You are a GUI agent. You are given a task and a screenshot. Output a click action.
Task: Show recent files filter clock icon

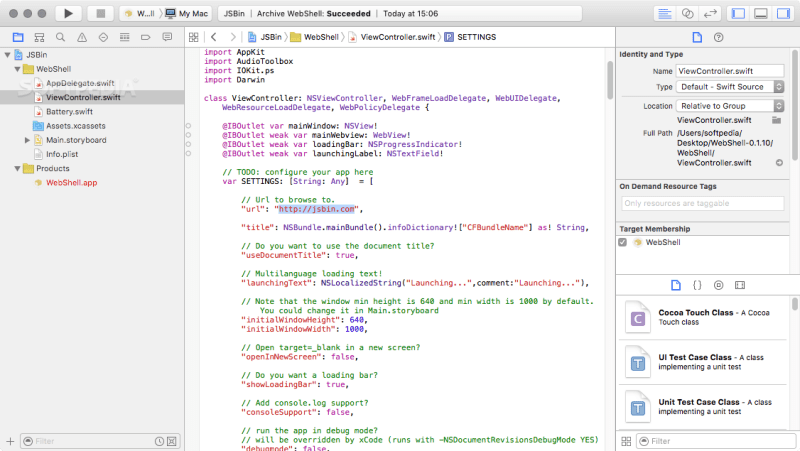point(159,441)
